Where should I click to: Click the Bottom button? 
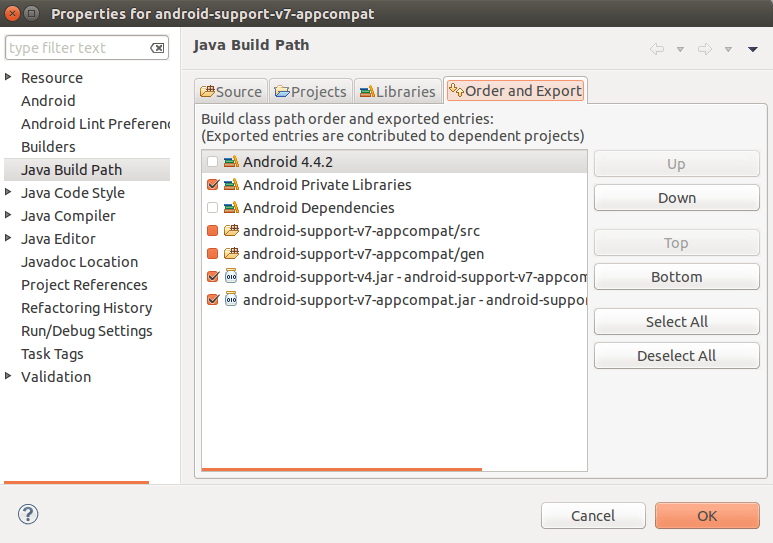[x=676, y=277]
